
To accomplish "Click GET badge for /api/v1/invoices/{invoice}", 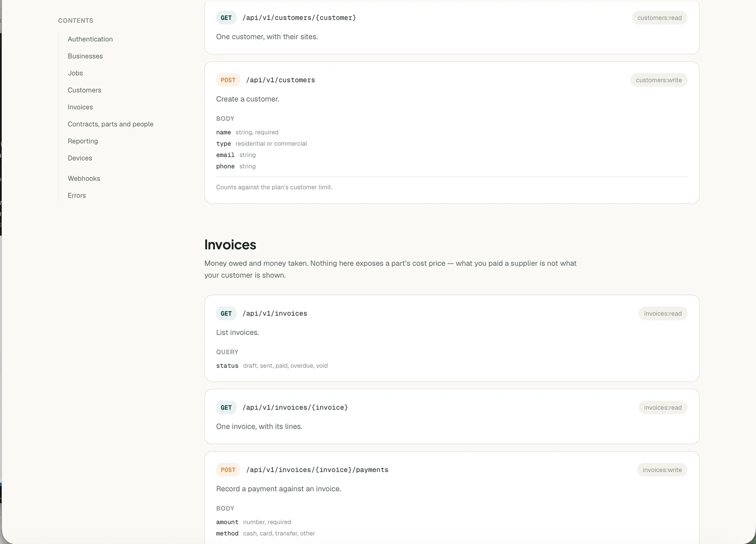I will pyautogui.click(x=226, y=407).
